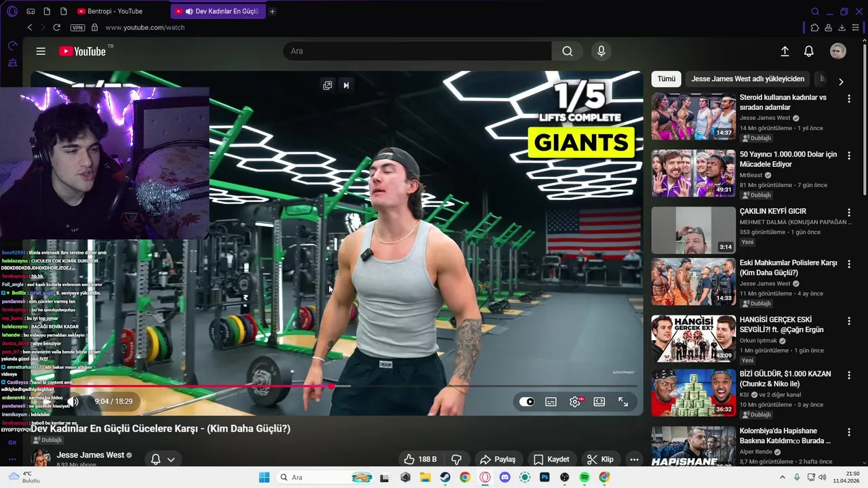Click the miniplayer pop-out icon on video
The height and width of the screenshot is (488, 868).
[x=328, y=85]
